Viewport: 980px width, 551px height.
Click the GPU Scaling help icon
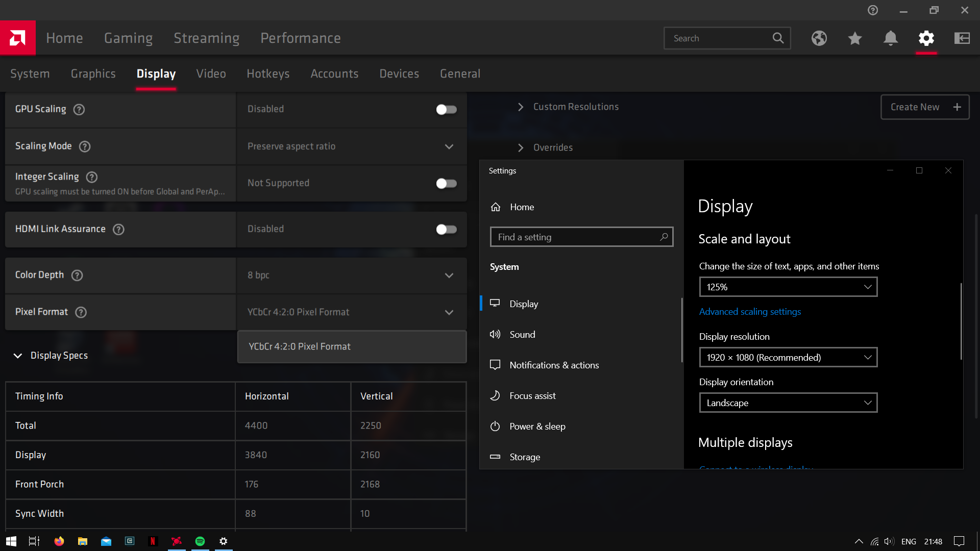coord(79,109)
